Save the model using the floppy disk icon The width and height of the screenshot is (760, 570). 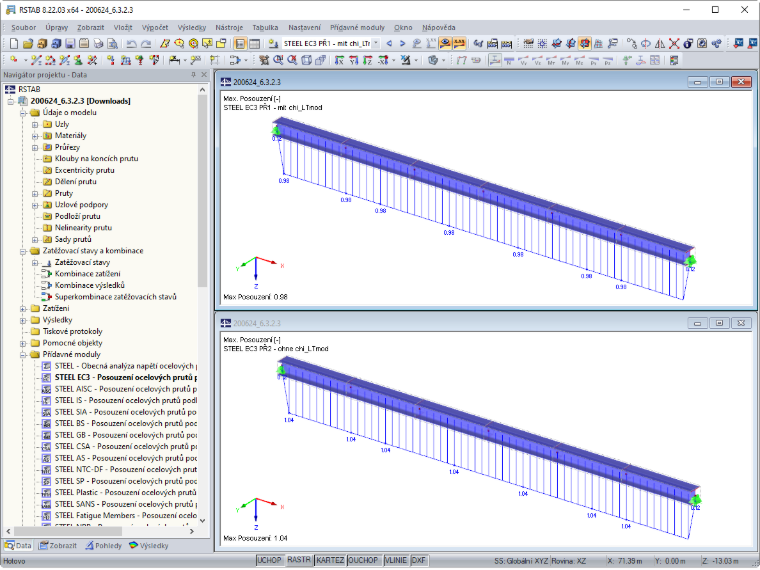coord(70,44)
